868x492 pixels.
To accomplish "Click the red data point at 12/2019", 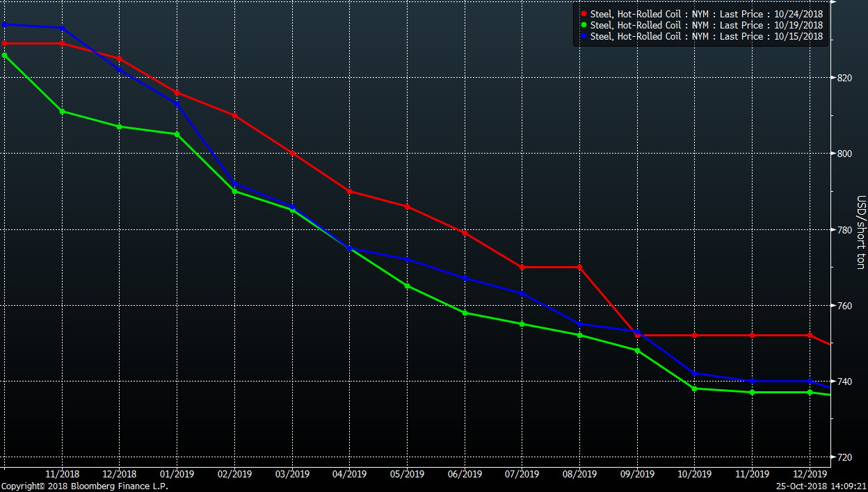I will 810,335.
